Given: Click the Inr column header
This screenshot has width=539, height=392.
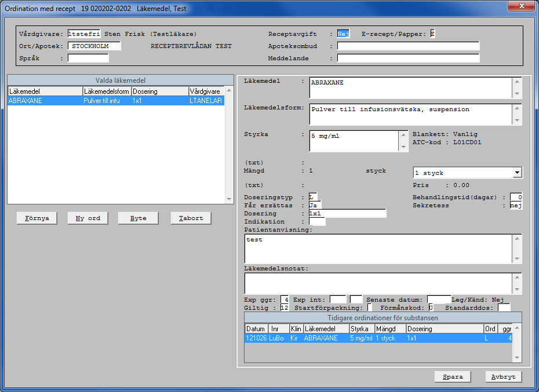Looking at the screenshot, I should [279, 329].
